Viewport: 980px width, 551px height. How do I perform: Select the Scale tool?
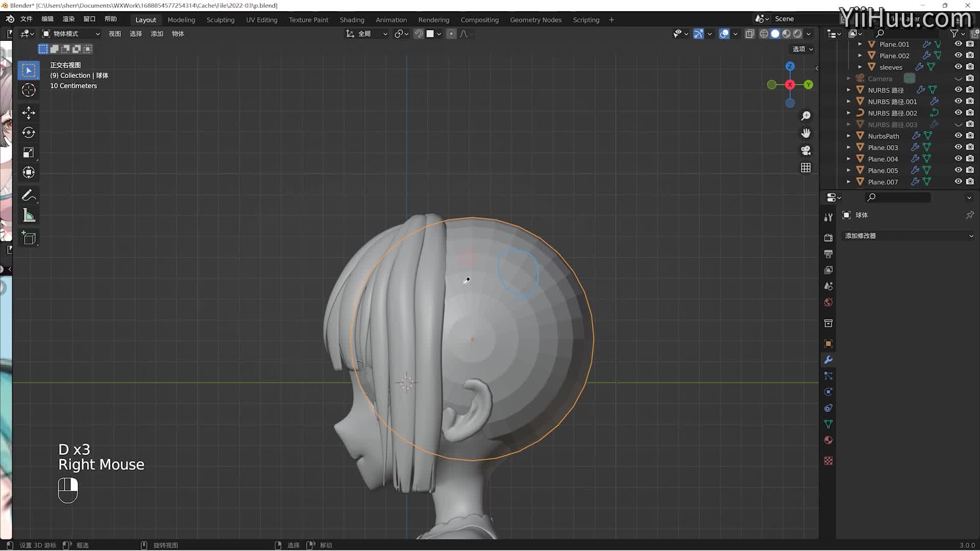tap(29, 153)
